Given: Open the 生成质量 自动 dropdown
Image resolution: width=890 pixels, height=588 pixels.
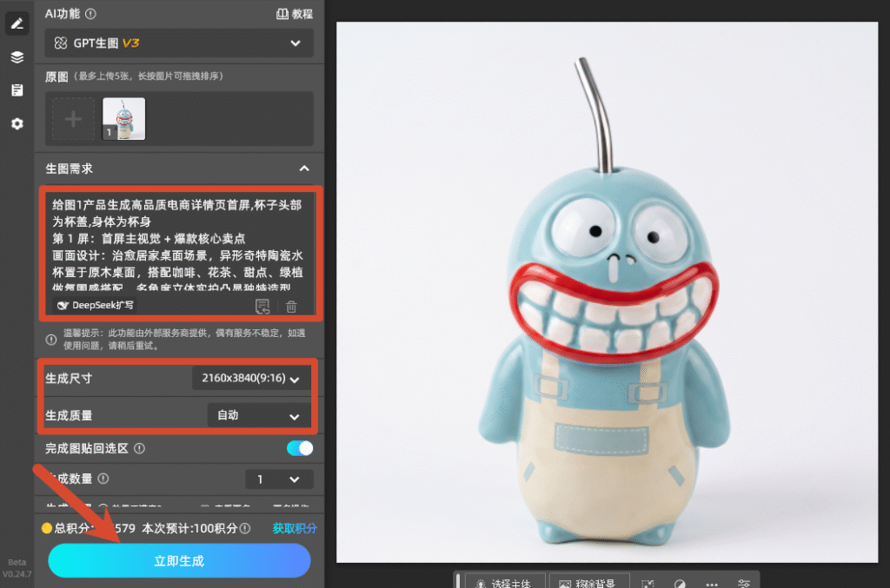Looking at the screenshot, I should 259,416.
